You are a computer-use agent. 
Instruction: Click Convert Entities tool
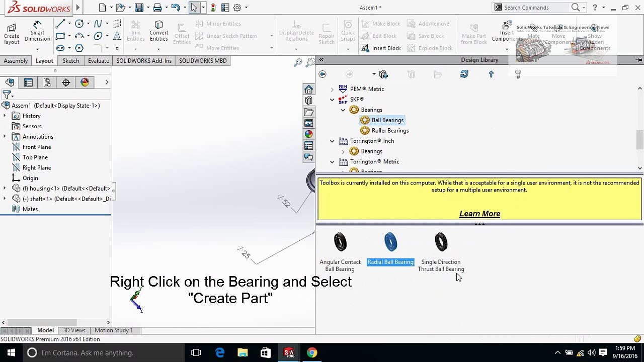pos(158,31)
